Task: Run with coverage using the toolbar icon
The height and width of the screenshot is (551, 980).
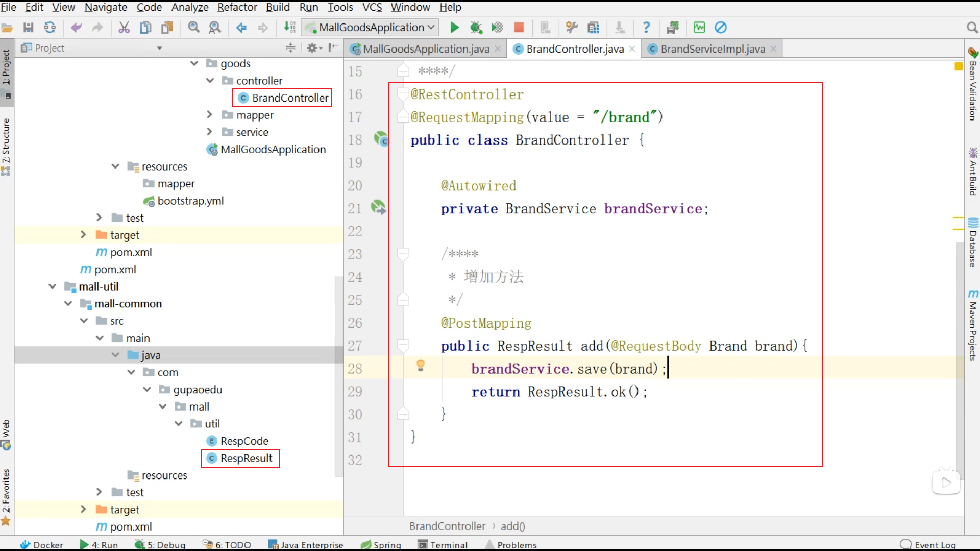Action: click(497, 28)
